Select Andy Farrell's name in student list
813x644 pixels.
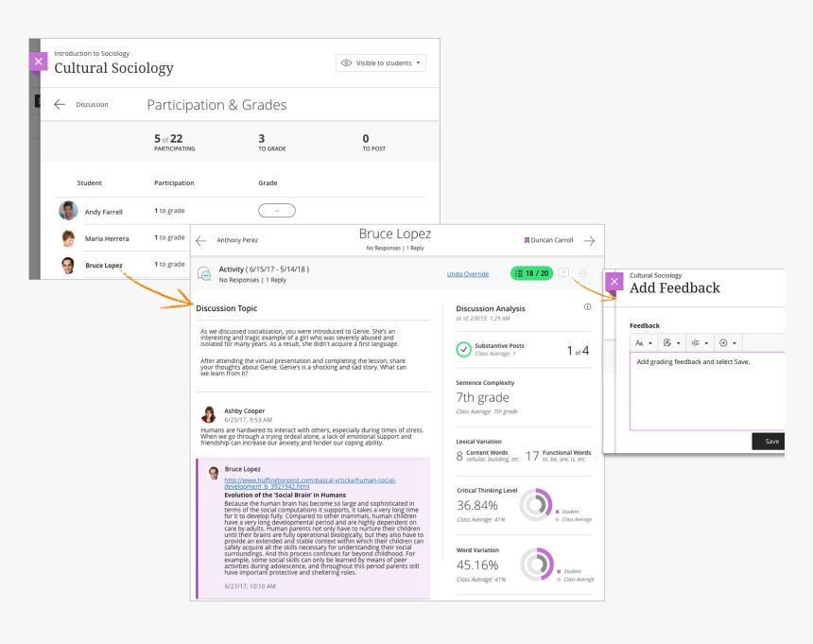coord(104,212)
